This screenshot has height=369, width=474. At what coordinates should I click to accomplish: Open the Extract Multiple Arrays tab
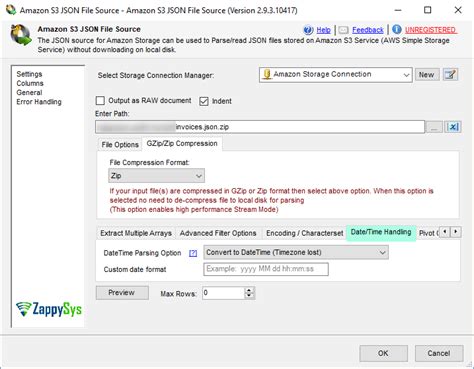point(136,233)
